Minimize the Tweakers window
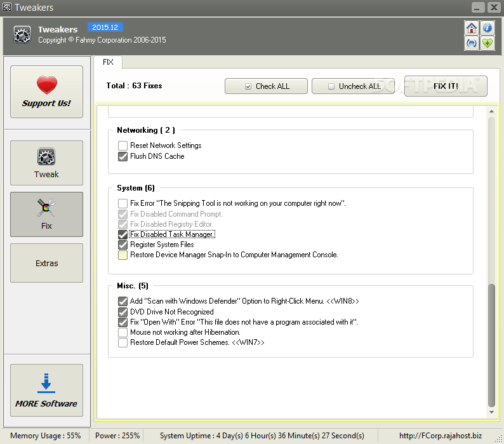 coord(478,7)
